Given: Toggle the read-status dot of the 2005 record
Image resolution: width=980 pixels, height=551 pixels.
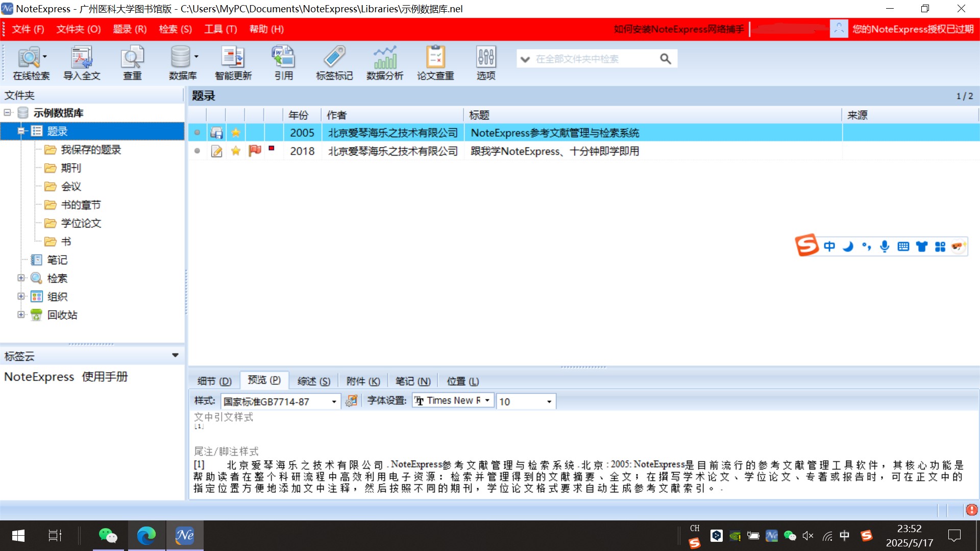Looking at the screenshot, I should [x=197, y=133].
